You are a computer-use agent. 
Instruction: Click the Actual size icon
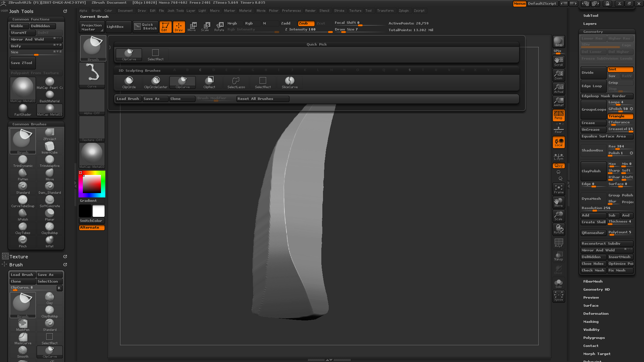(558, 88)
